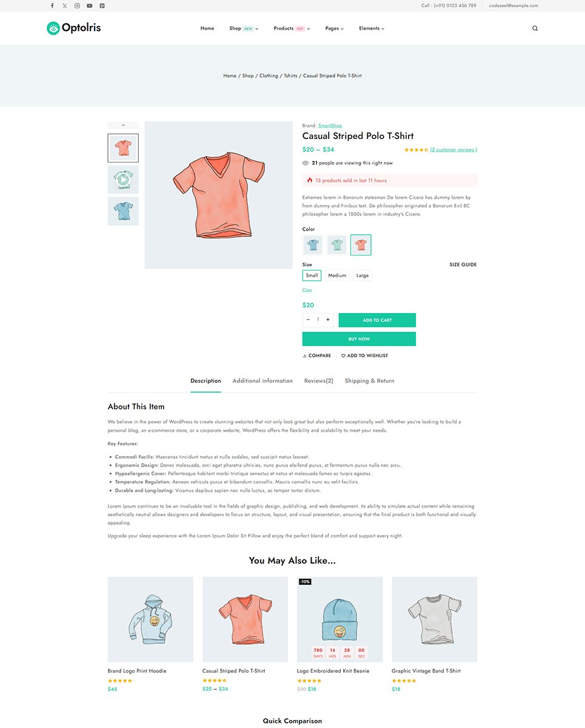
Task: Select the Large size option
Action: (363, 275)
